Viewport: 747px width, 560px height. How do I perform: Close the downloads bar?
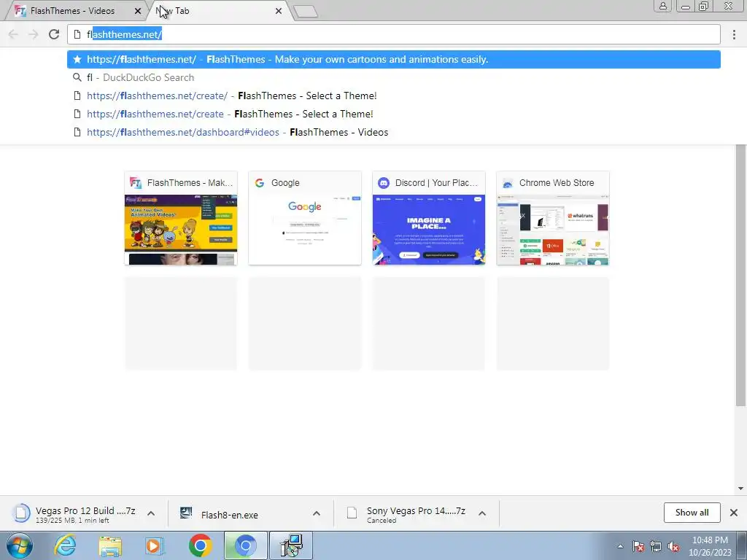point(734,513)
